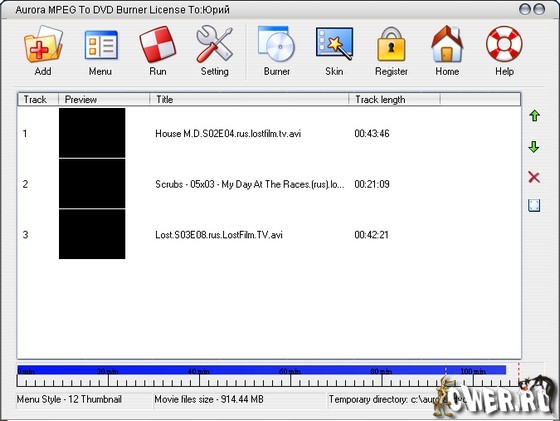This screenshot has height=421, width=560.
Task: Sort by the Title column header
Action: coord(249,99)
